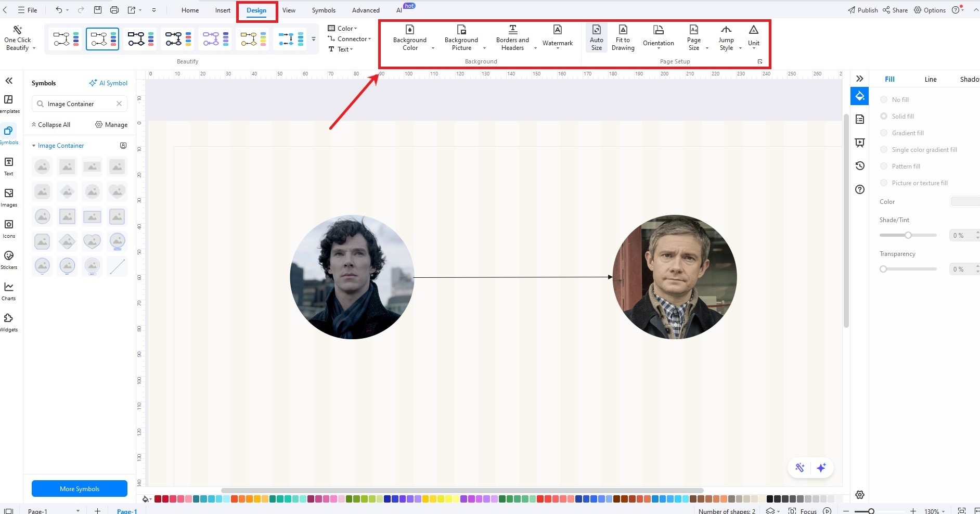Click the Unit icon
Screen dimensions: 980x514
754,30
